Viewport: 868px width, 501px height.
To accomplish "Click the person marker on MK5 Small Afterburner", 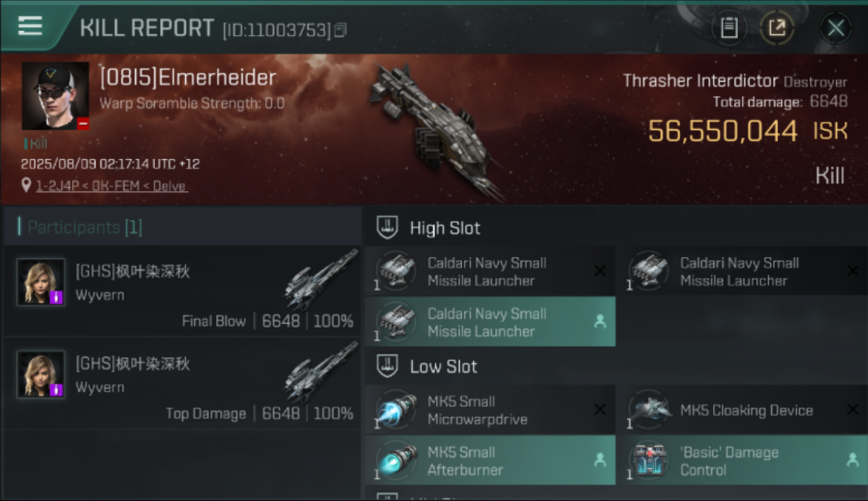I will [x=600, y=460].
